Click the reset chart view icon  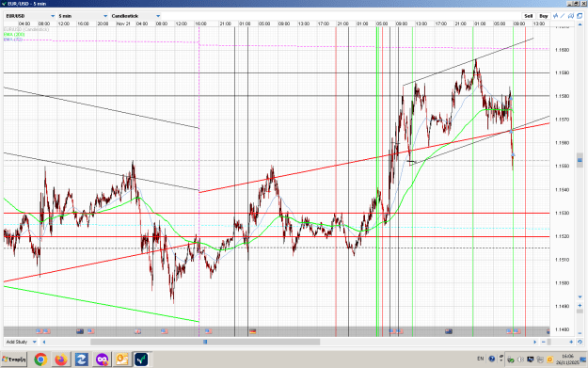point(580,342)
